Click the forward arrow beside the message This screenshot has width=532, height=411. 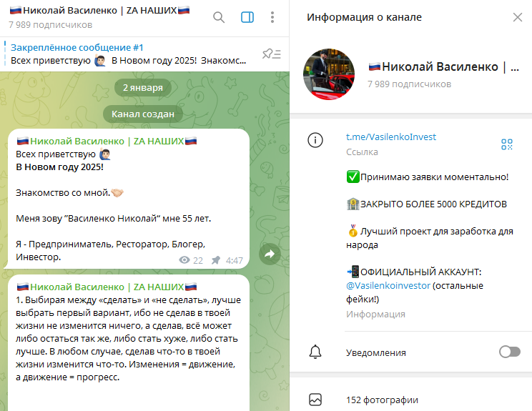pyautogui.click(x=270, y=254)
